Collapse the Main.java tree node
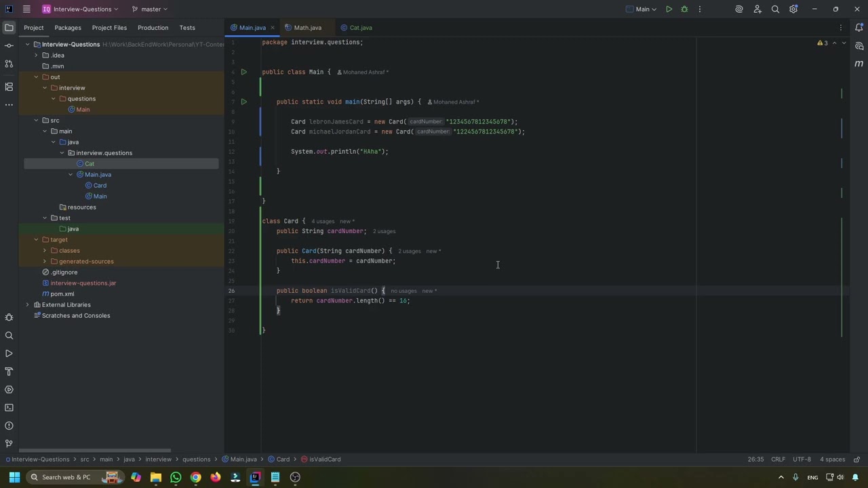This screenshot has width=868, height=488. [x=71, y=175]
